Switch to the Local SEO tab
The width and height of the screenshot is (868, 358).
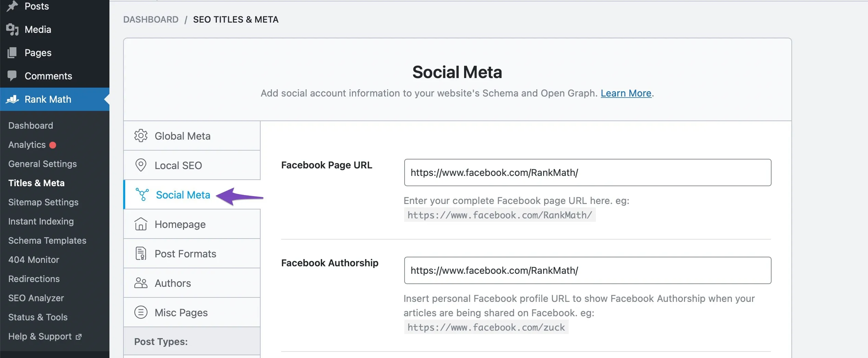tap(192, 165)
